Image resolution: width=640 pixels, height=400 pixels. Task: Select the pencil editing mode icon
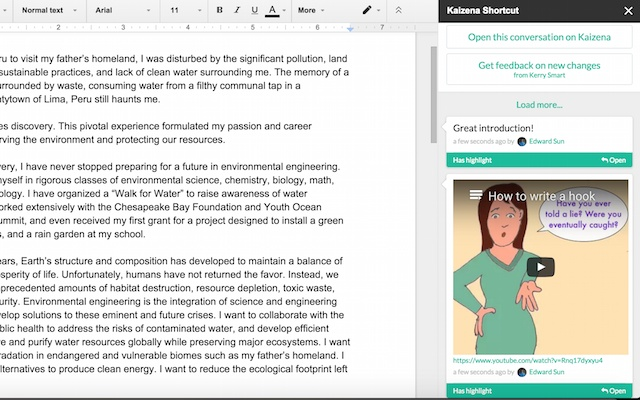click(367, 10)
